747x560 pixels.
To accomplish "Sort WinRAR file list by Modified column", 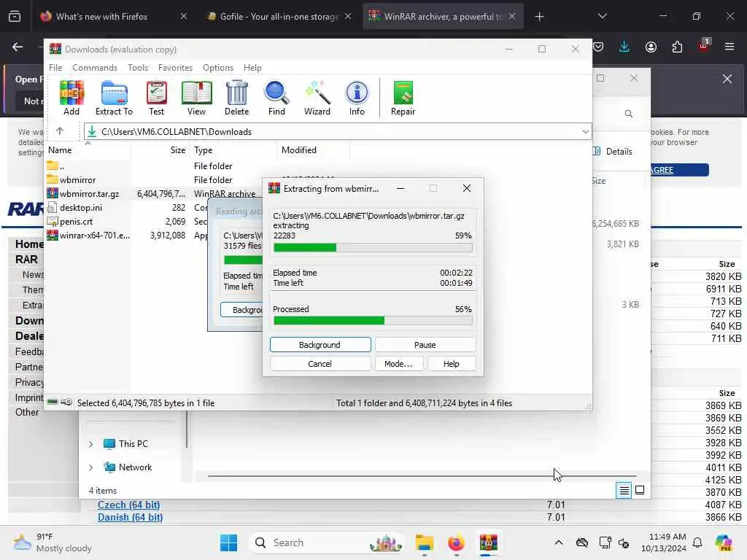I will [x=312, y=150].
